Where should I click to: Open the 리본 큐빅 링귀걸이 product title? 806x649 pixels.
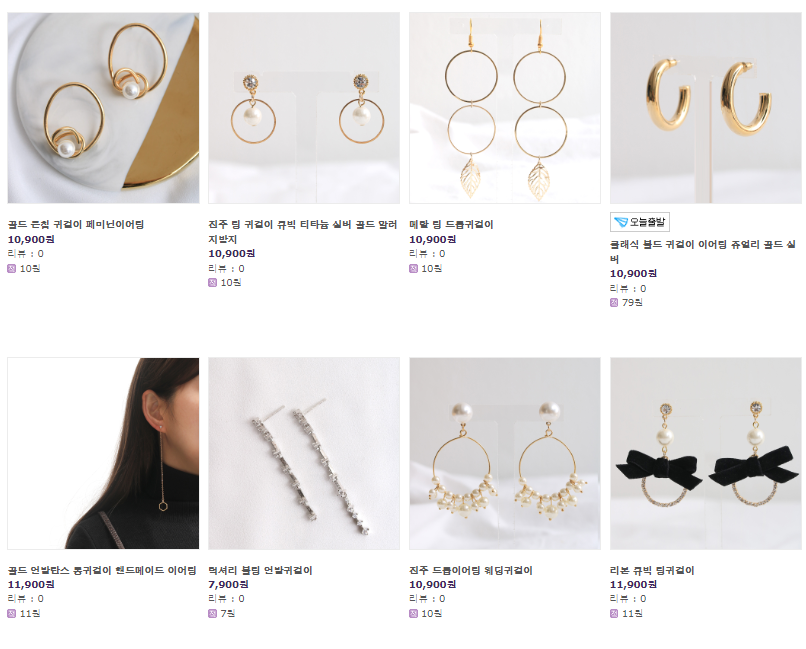(652, 570)
